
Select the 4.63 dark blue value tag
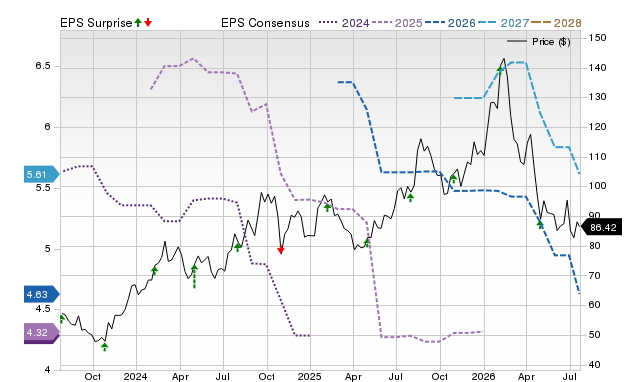41,294
